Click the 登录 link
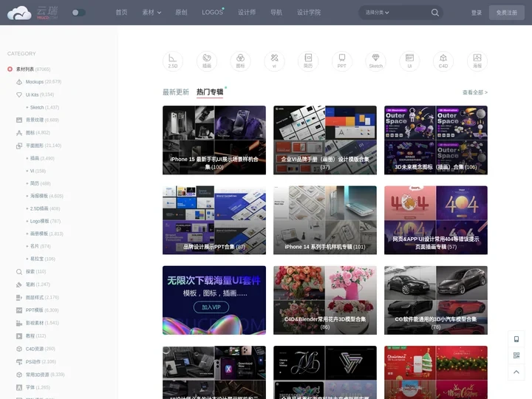 click(477, 13)
